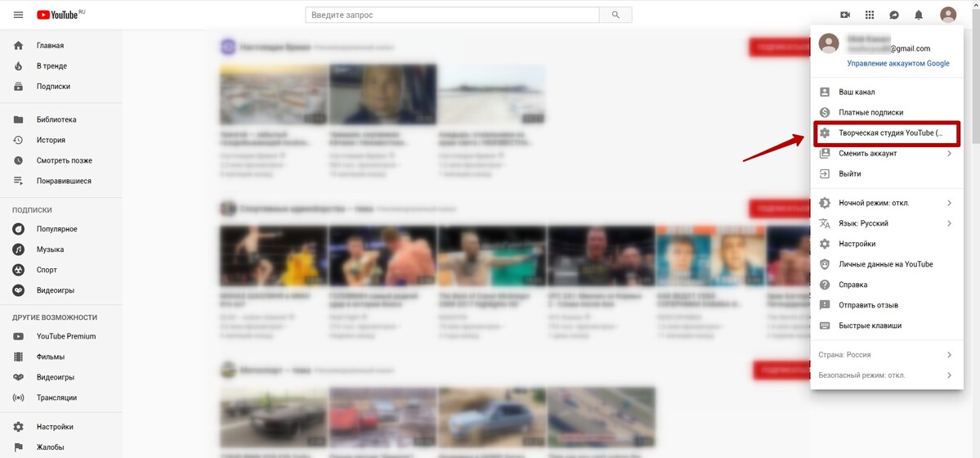The width and height of the screenshot is (980, 458).
Task: Click the Жалобы flag icon
Action: [x=18, y=447]
